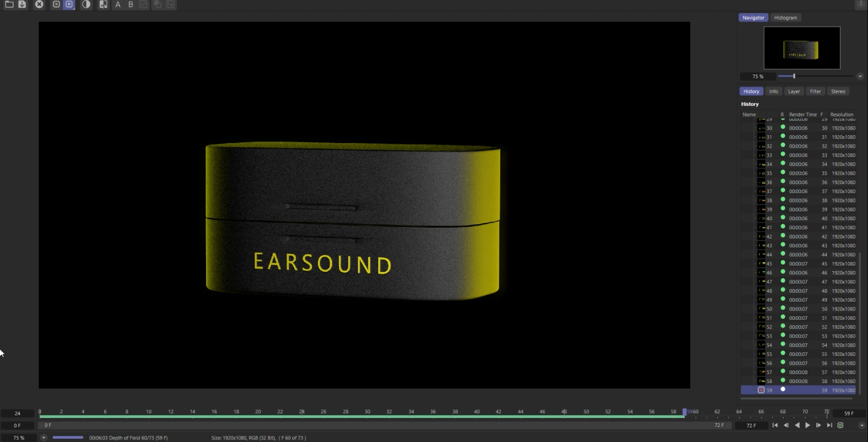Screen dimensions: 868x442
Task: Open the Info tab
Action: (774, 91)
